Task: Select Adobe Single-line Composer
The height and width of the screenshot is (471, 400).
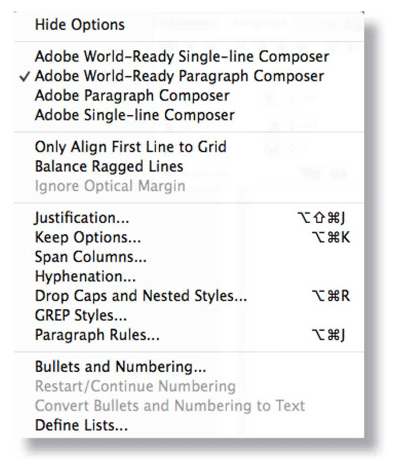Action: click(189, 115)
